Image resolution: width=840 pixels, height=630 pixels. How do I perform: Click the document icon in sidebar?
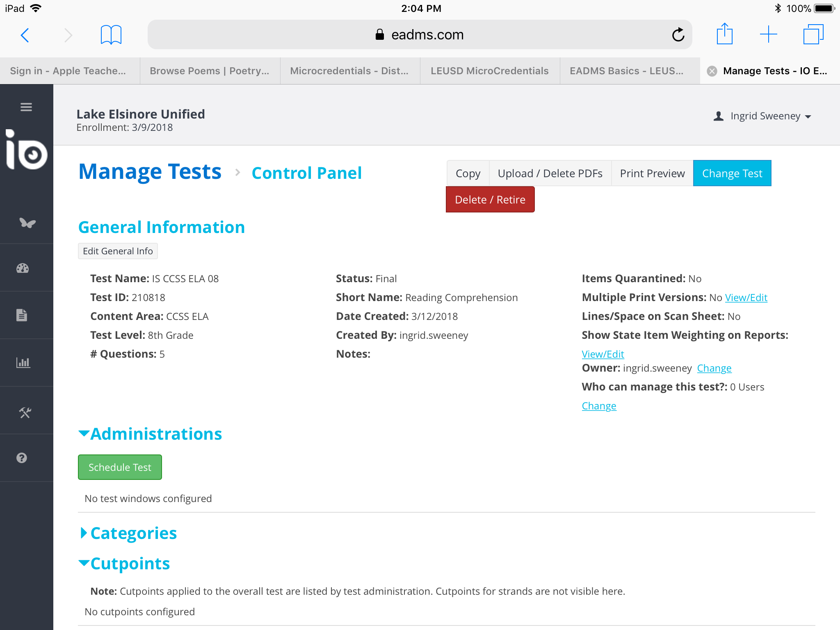point(22,315)
